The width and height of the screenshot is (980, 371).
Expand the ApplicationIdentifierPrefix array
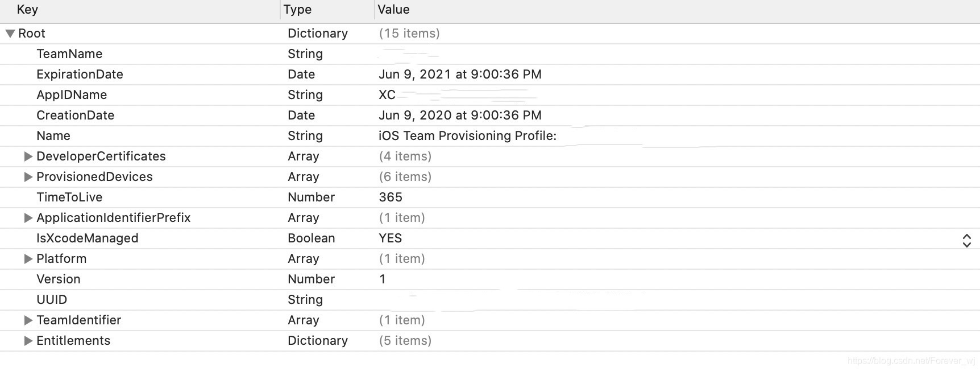28,218
